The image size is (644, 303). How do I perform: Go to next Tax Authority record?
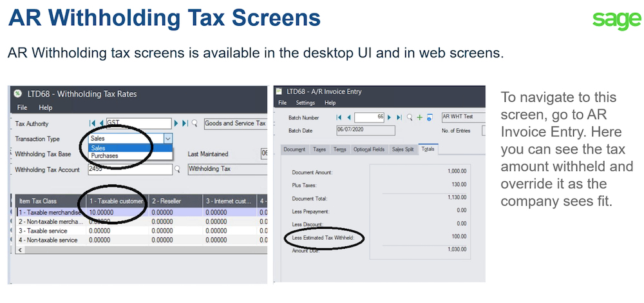(x=176, y=123)
